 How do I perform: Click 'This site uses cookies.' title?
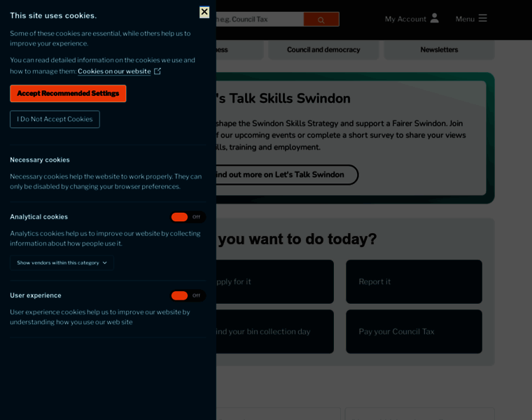[x=53, y=15]
